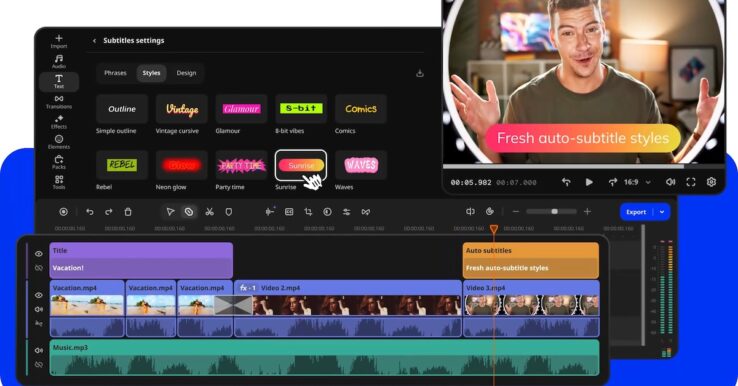The height and width of the screenshot is (386, 738).
Task: Select the pointer selection tool
Action: pyautogui.click(x=170, y=212)
